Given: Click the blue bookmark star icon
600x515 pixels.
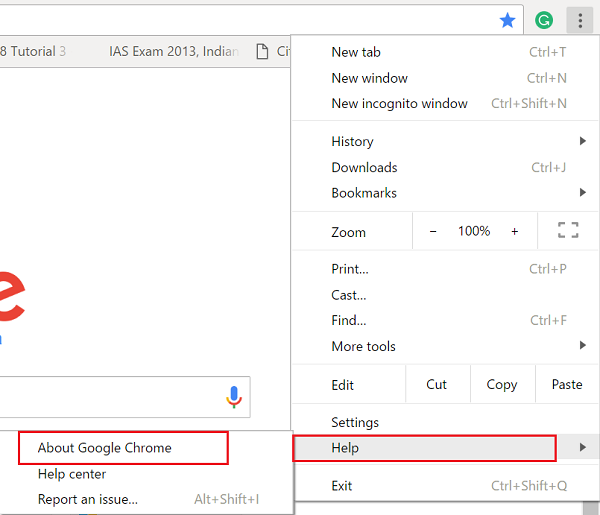Looking at the screenshot, I should [x=507, y=20].
